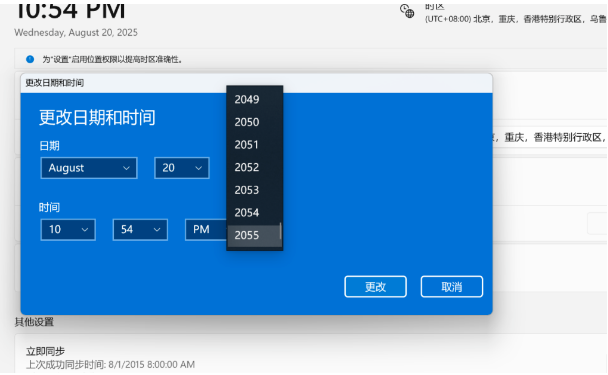Select year 2049 in the dropdown list
This screenshot has width=608, height=375.
(x=254, y=99)
